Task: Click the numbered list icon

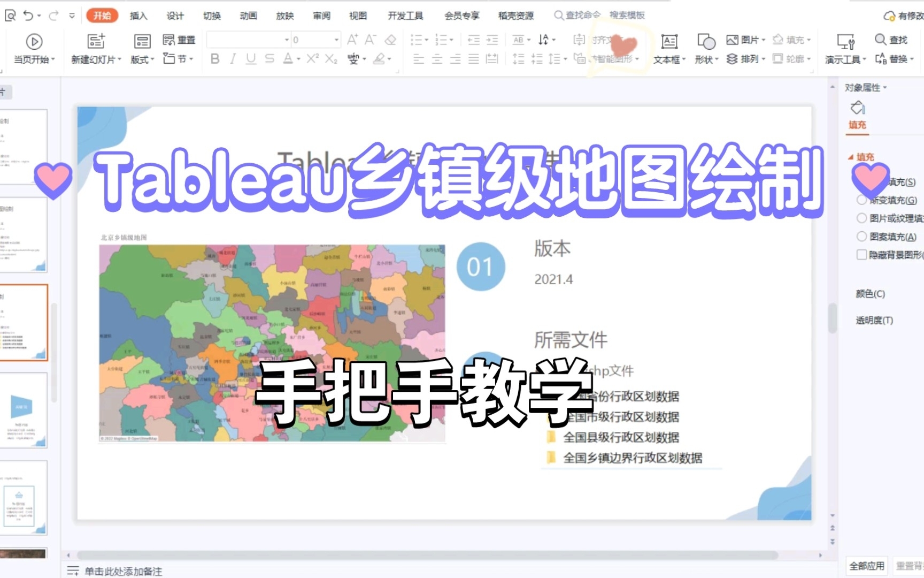Action: point(441,40)
